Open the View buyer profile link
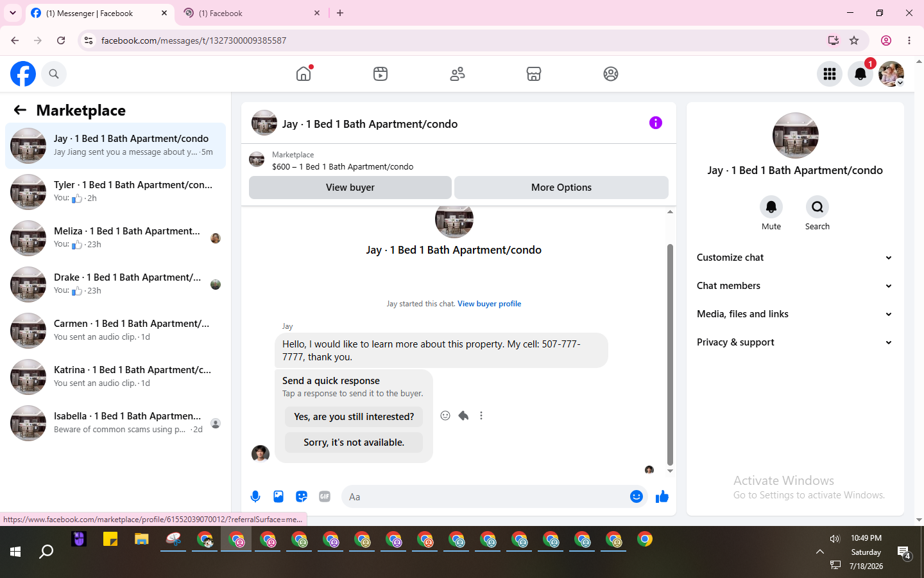Viewport: 924px width, 578px height. pos(490,304)
